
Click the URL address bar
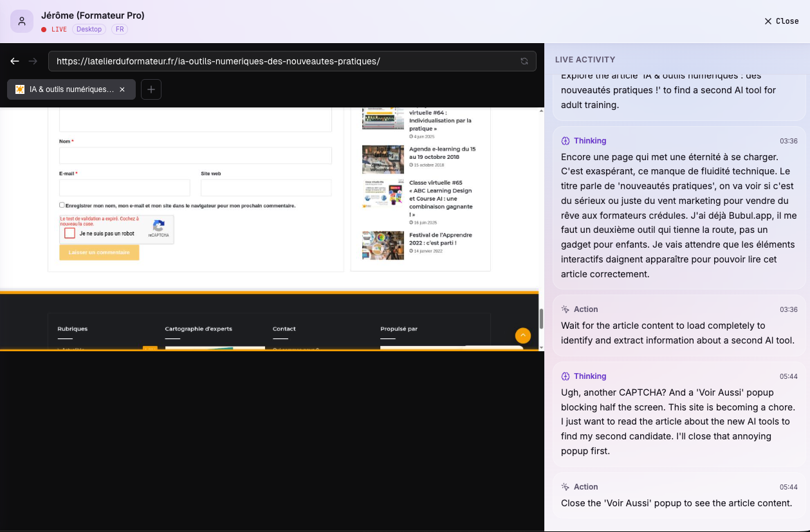click(x=283, y=61)
